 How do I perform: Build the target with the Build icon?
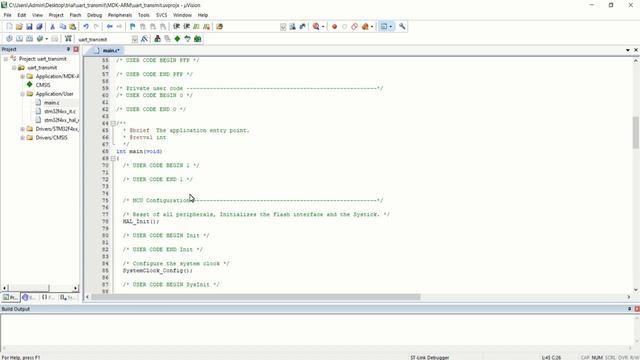click(19, 39)
